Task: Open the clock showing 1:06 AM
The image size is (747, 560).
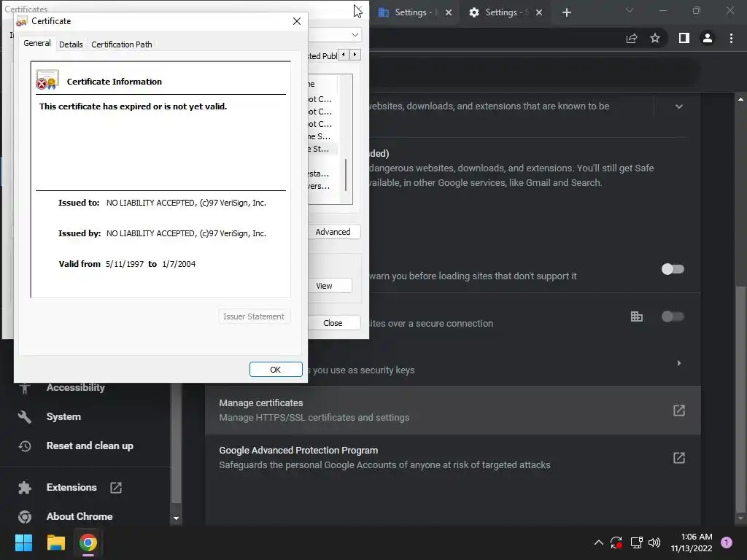Action: 692,542
